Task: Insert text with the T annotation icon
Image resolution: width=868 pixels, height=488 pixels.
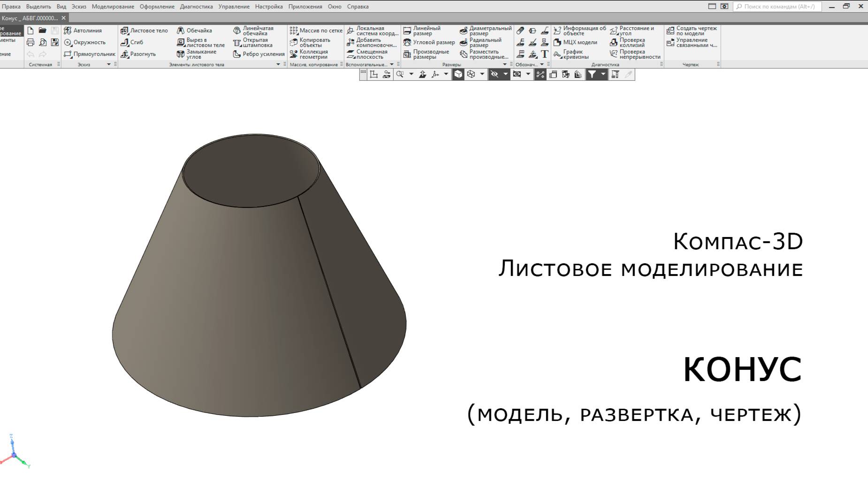Action: [544, 54]
